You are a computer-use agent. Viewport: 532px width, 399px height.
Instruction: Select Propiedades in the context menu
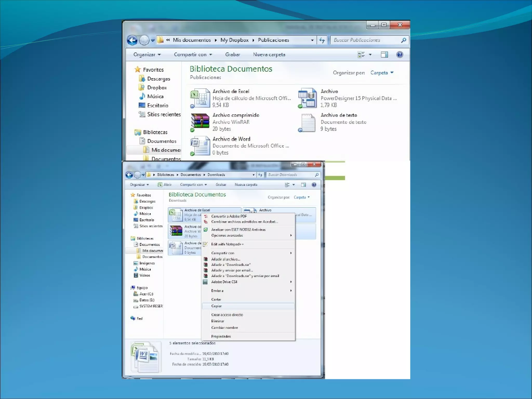(221, 336)
